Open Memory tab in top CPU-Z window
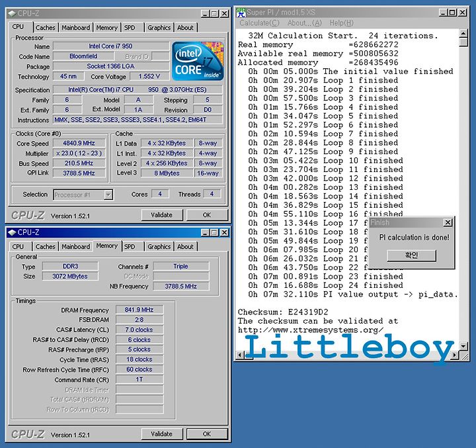This screenshot has width=476, height=448. point(107,28)
